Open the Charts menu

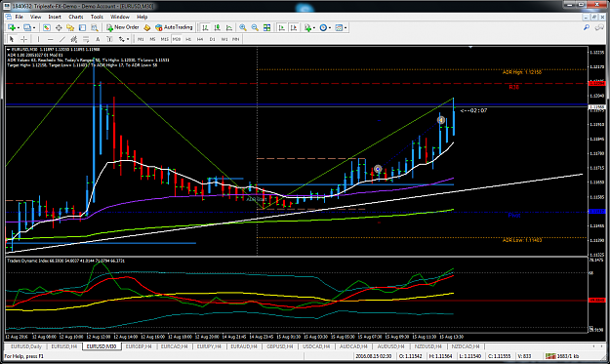76,17
